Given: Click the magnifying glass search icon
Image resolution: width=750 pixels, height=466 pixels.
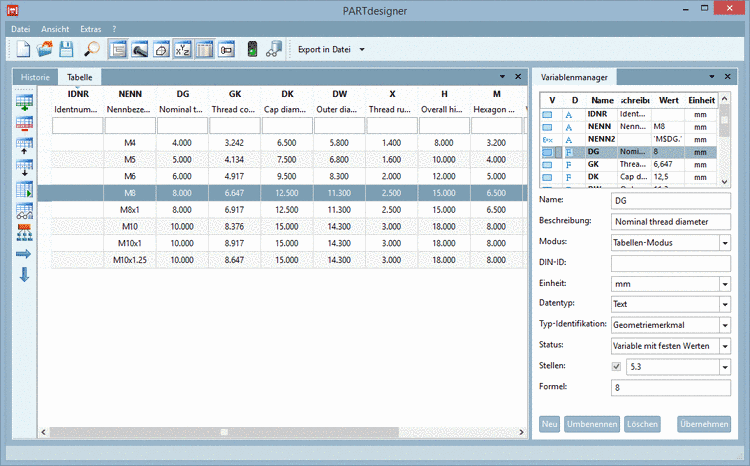Looking at the screenshot, I should tap(91, 49).
